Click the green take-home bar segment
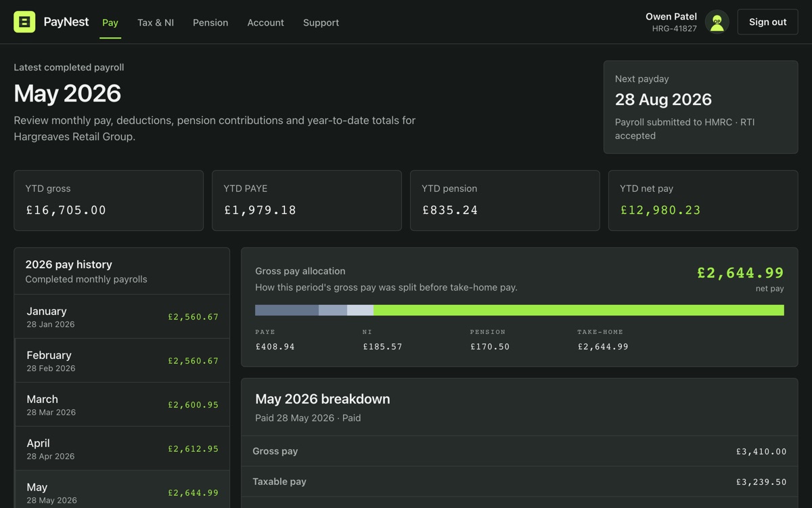 [579, 310]
